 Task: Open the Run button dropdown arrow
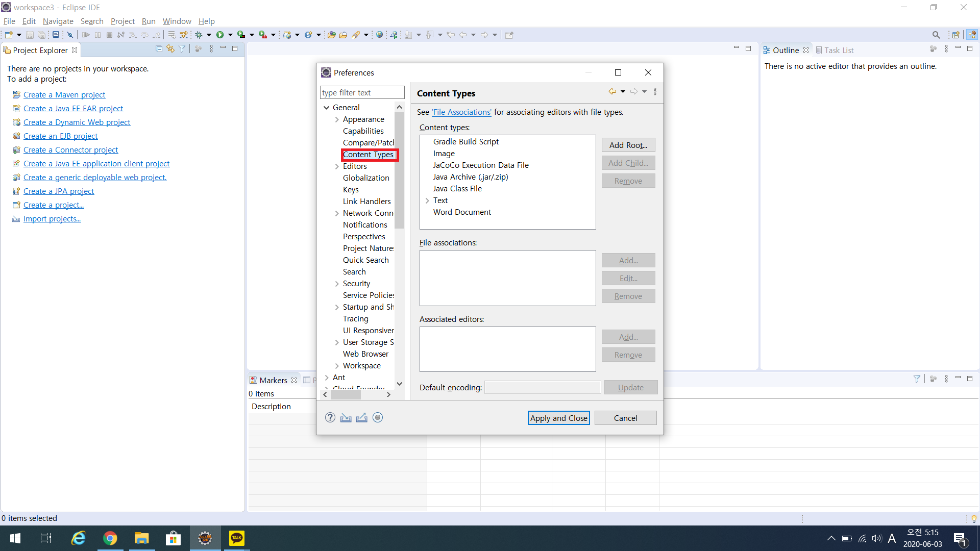pyautogui.click(x=230, y=35)
